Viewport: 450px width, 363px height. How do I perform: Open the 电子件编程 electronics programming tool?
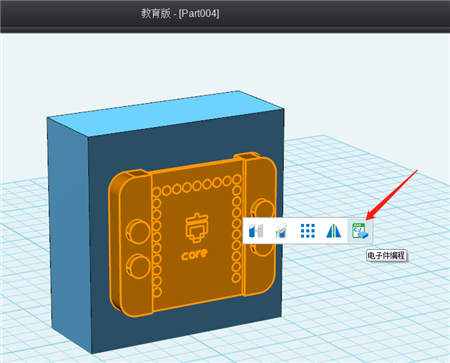tap(361, 231)
